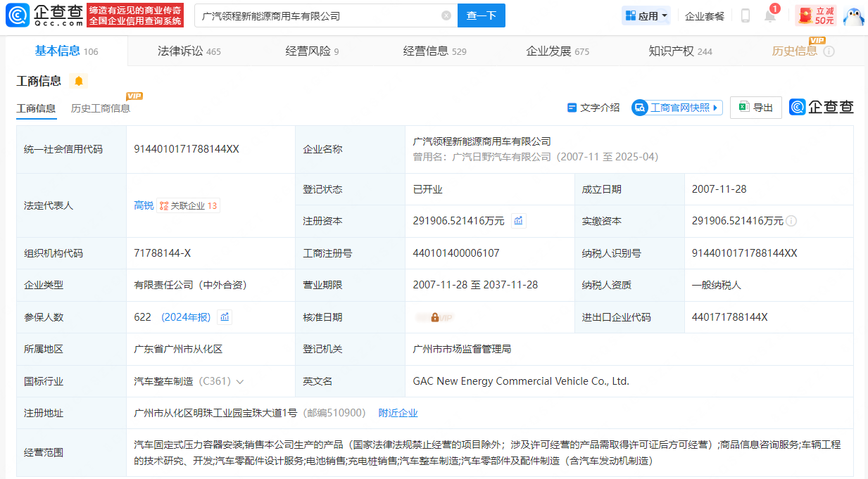
Task: Open mobile phone app icon
Action: [x=746, y=15]
